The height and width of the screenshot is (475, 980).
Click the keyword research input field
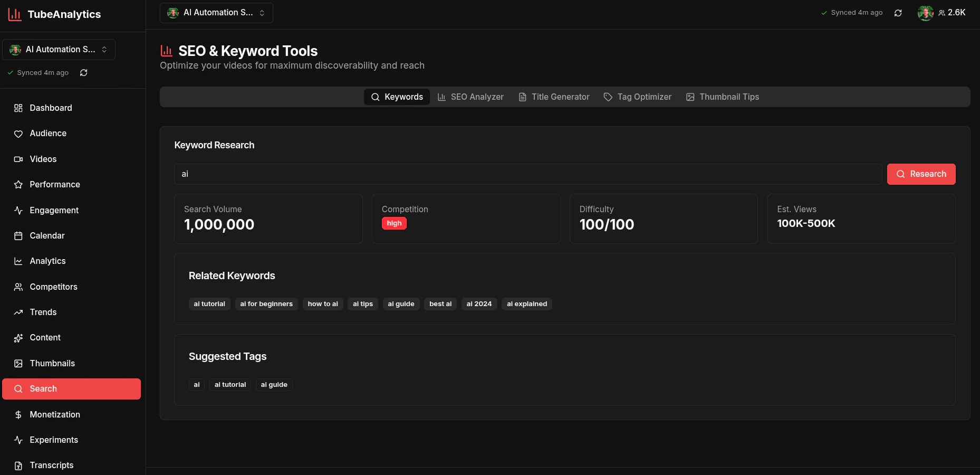(527, 174)
